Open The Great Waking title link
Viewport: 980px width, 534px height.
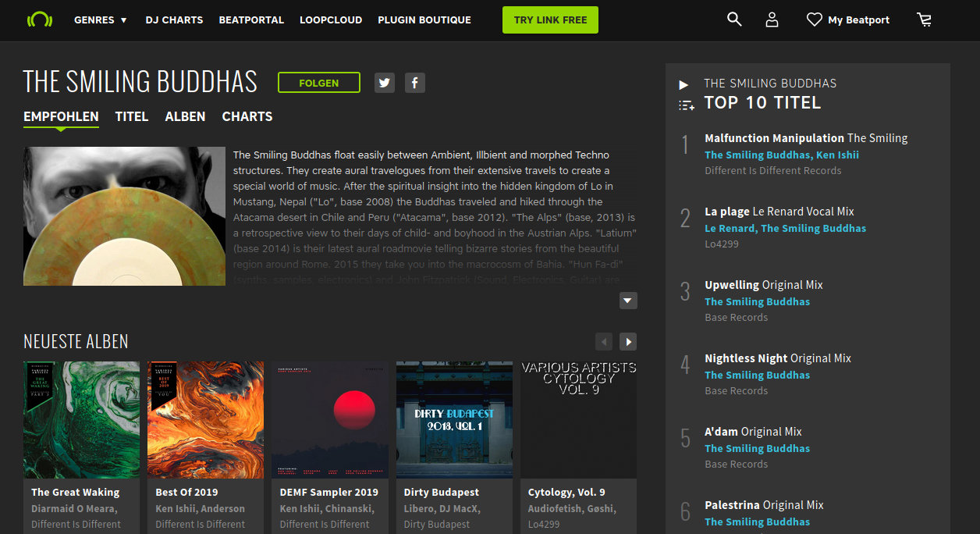click(76, 493)
